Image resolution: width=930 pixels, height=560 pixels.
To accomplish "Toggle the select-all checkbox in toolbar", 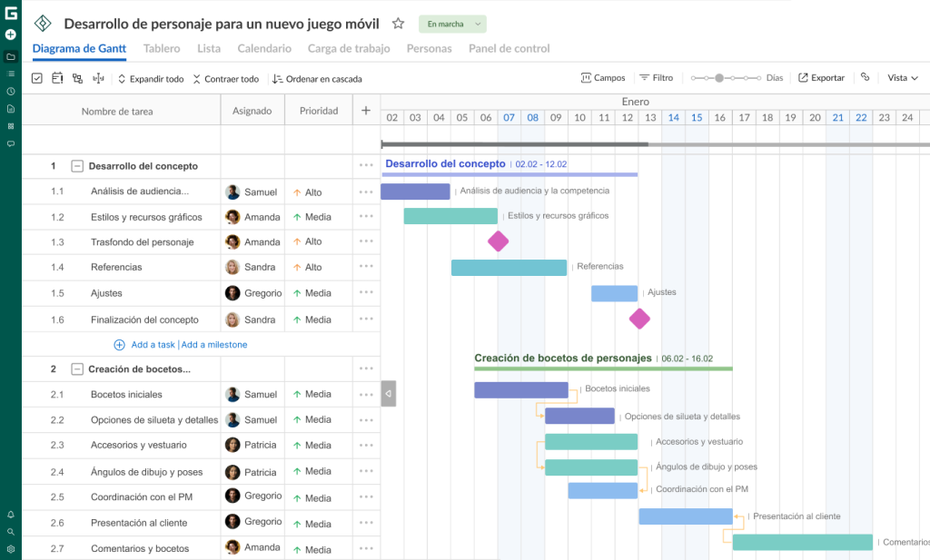I will click(x=36, y=78).
